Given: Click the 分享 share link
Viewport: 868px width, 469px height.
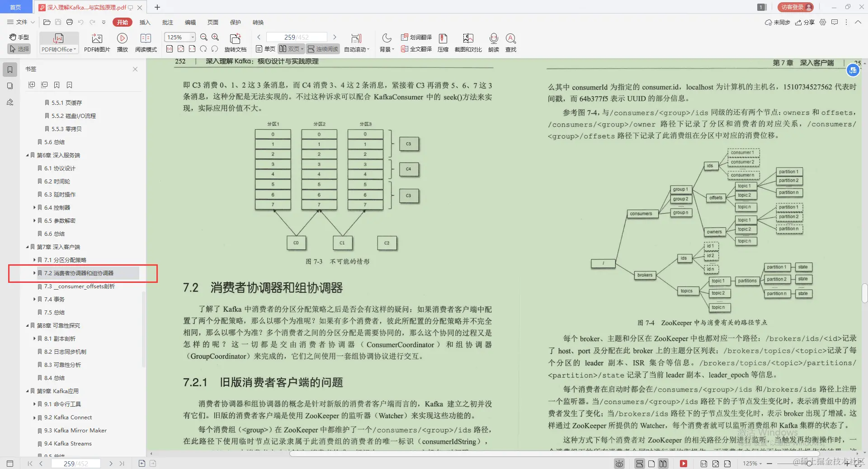Looking at the screenshot, I should (808, 22).
